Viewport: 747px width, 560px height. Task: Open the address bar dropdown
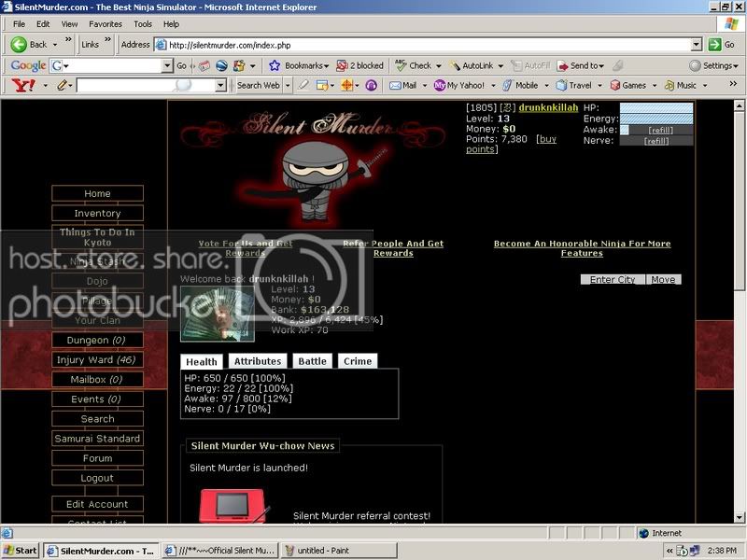697,45
